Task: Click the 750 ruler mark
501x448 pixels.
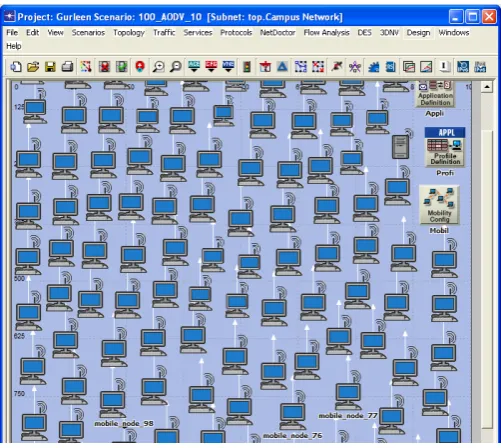Action: pyautogui.click(x=19, y=393)
